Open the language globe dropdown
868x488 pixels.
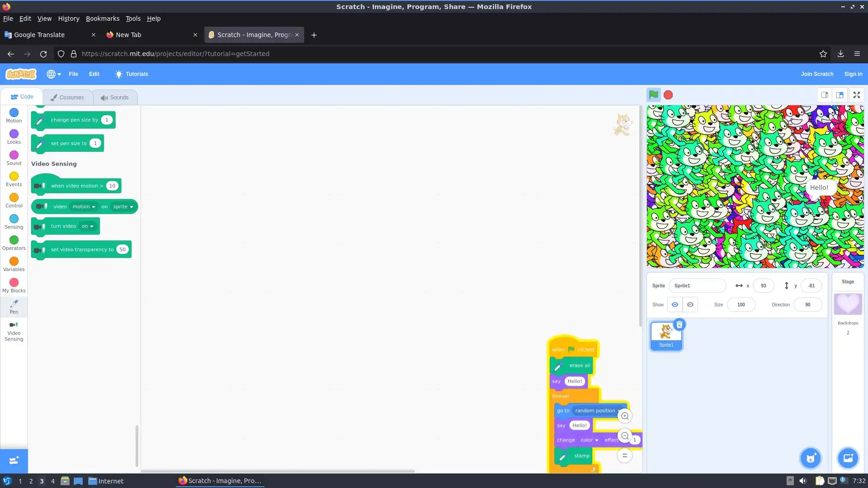click(54, 74)
